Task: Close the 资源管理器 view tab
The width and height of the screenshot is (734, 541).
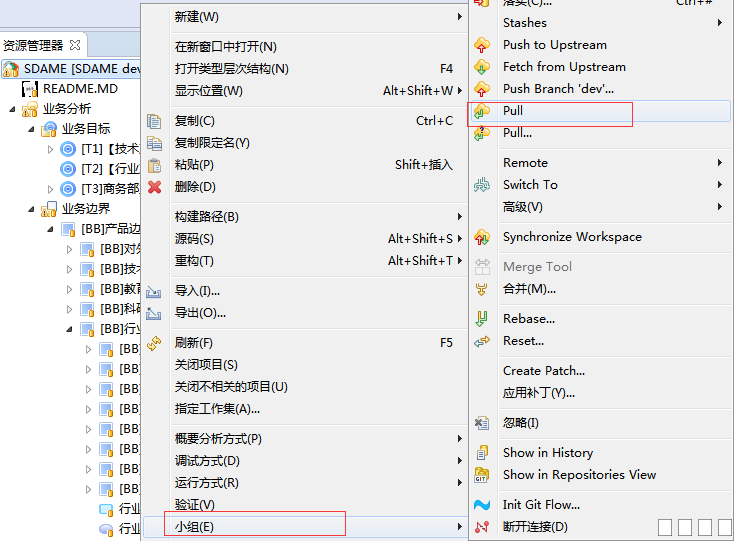Action: [x=75, y=46]
